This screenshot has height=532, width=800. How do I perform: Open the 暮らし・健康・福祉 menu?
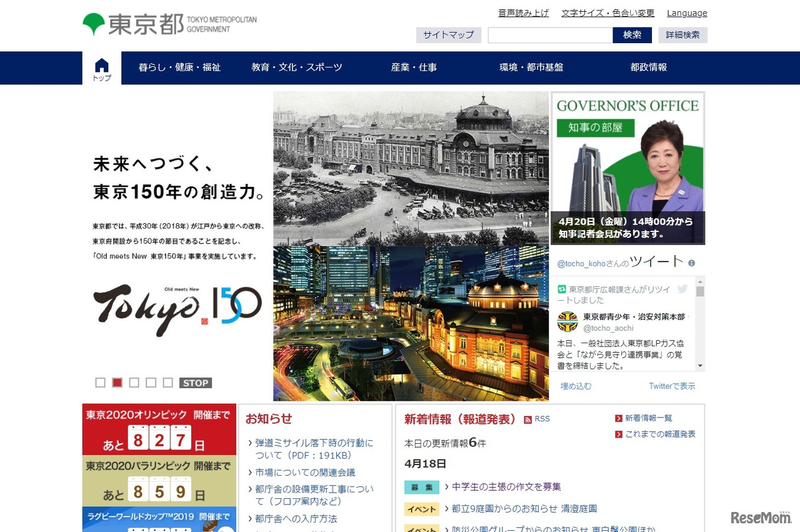179,68
